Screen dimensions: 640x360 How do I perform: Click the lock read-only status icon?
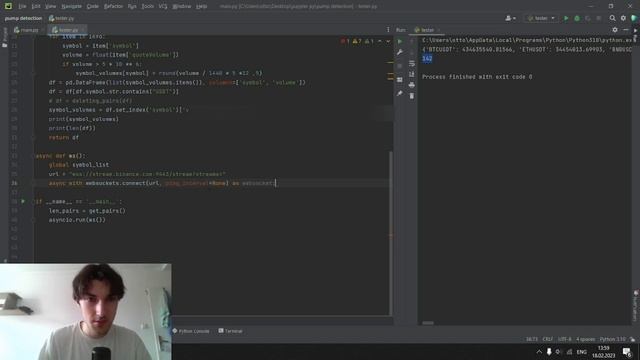pyautogui.click(x=633, y=339)
